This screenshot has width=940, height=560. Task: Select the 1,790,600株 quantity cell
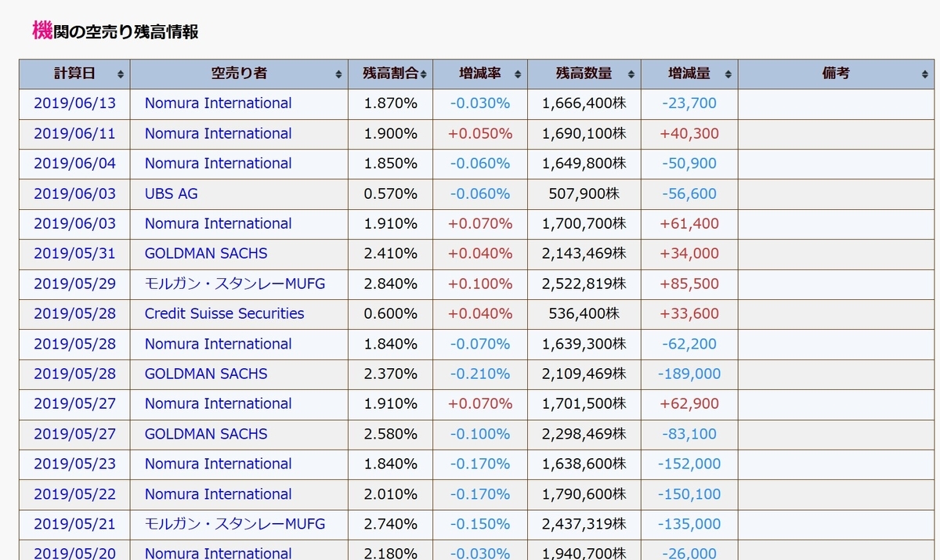pos(584,494)
